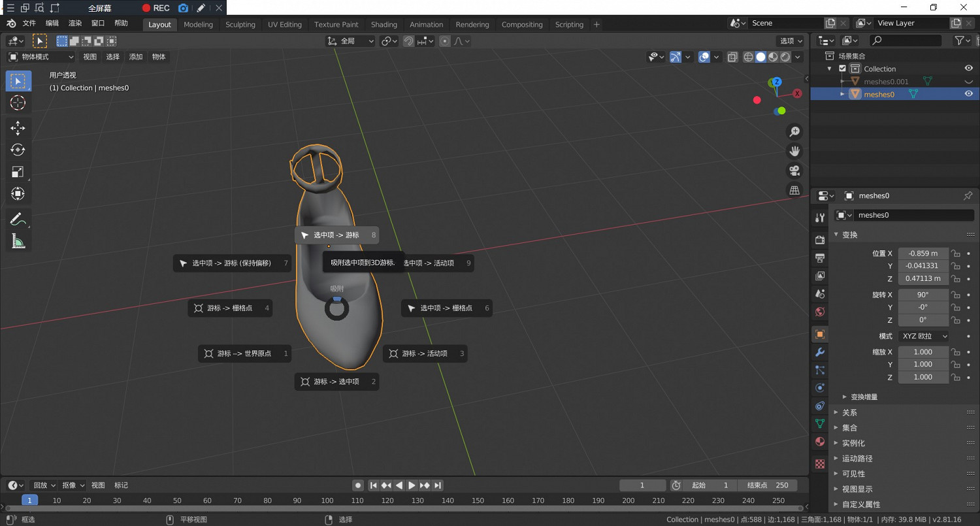This screenshot has height=526, width=980.
Task: Select the Scale tool in left toolbar
Action: click(18, 172)
